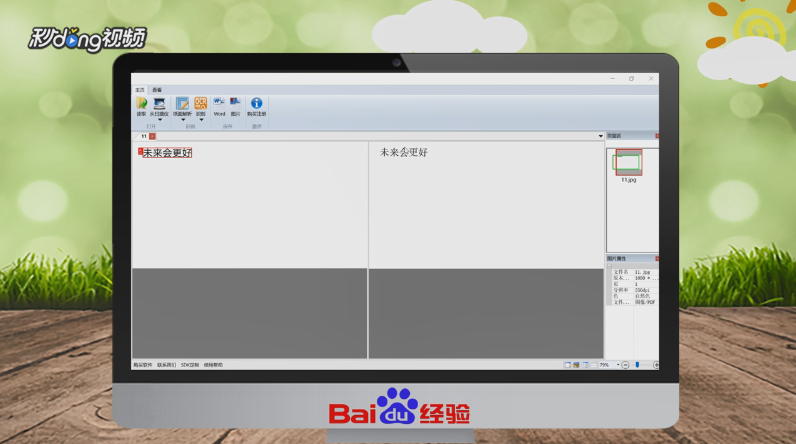This screenshot has height=444, width=796.
Task: Open the dropdown arrow under 版面解析
Action: (183, 120)
